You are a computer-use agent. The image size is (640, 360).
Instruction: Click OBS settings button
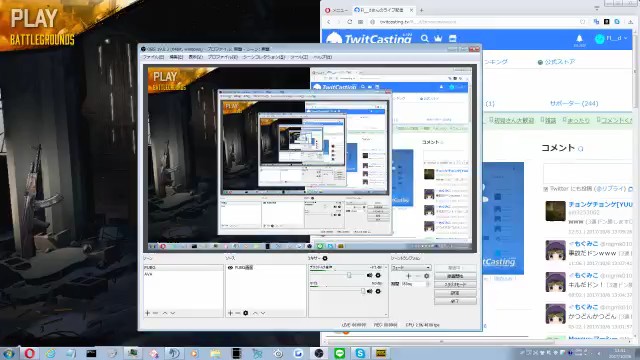[455, 293]
